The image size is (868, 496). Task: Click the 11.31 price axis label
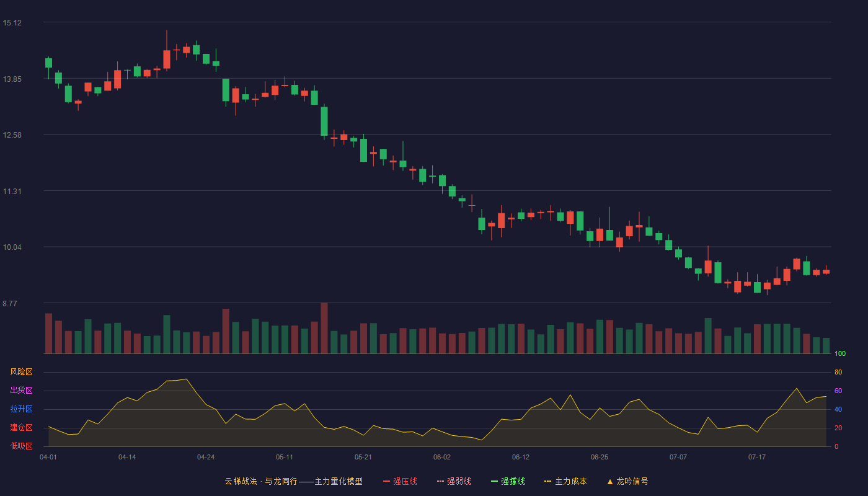[12, 192]
